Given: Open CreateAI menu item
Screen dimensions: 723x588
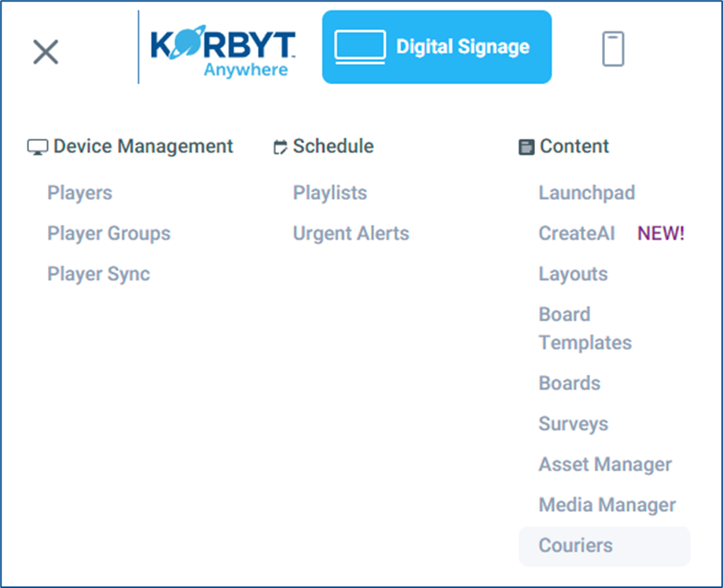Looking at the screenshot, I should (x=577, y=233).
